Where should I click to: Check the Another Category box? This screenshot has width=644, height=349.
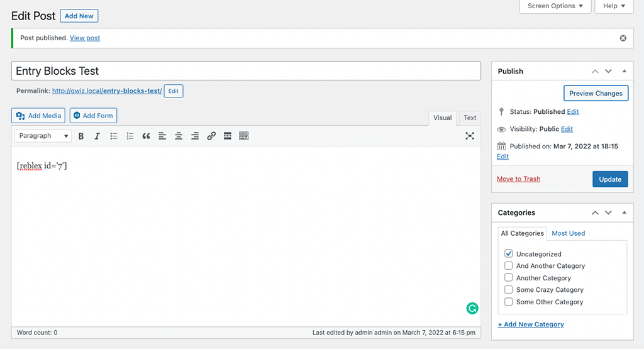click(508, 277)
